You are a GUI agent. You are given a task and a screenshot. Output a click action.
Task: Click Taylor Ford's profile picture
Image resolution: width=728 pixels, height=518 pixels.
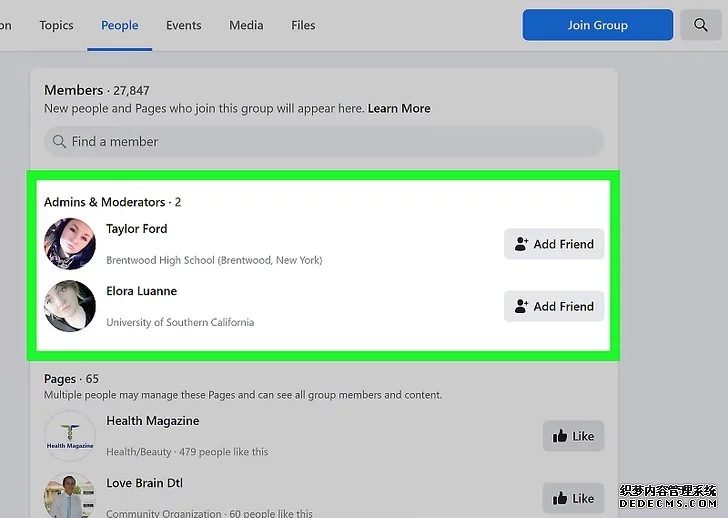pyautogui.click(x=70, y=244)
